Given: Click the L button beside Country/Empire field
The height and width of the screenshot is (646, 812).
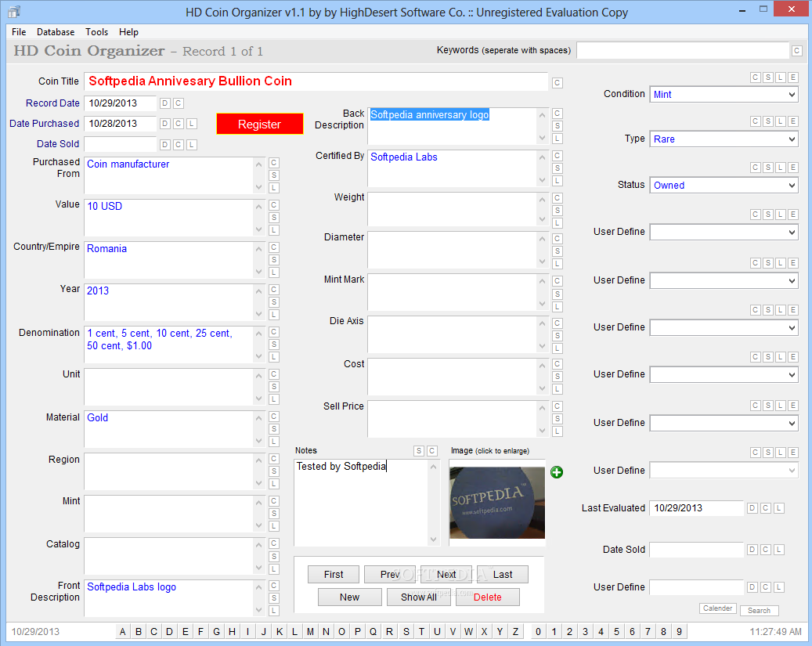Looking at the screenshot, I should point(274,272).
